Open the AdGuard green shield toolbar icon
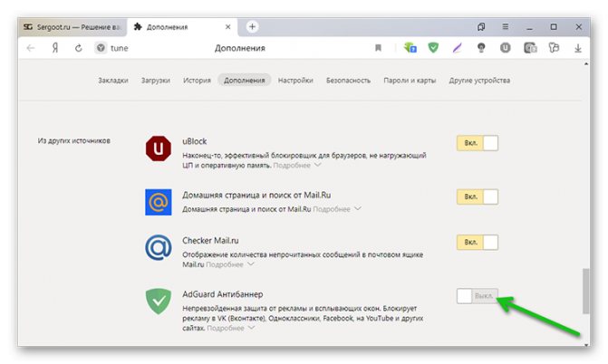The width and height of the screenshot is (608, 364). click(x=433, y=48)
